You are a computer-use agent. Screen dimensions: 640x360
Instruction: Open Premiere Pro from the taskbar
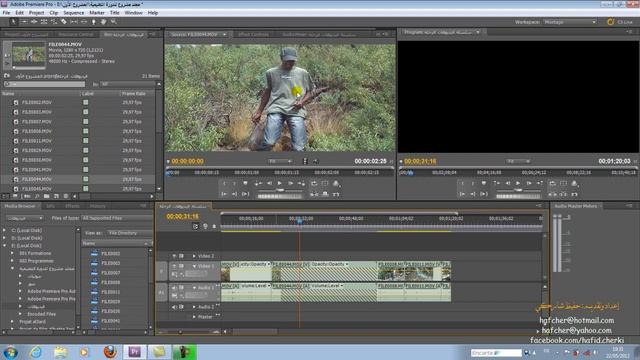click(134, 352)
